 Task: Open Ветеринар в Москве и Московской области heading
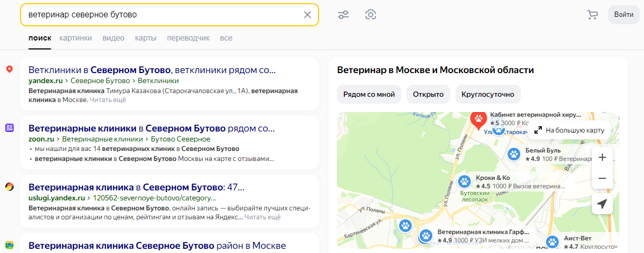pyautogui.click(x=435, y=70)
